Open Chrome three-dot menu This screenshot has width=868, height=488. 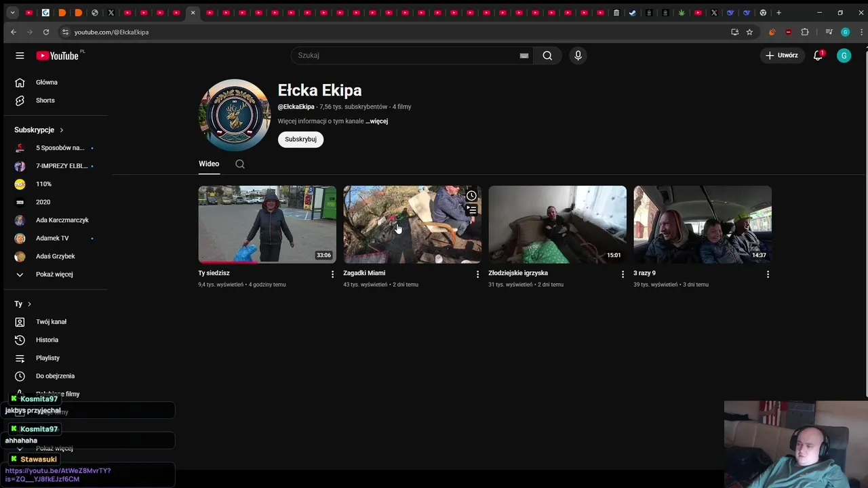pos(861,32)
